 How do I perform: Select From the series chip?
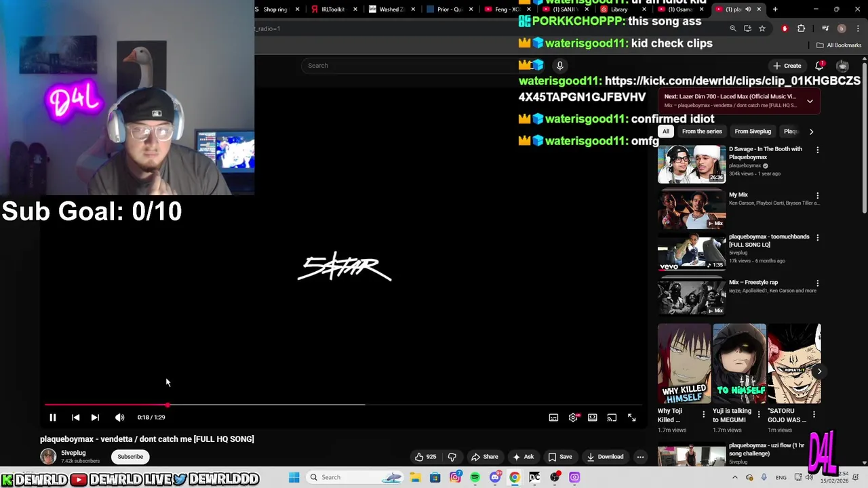(x=702, y=131)
